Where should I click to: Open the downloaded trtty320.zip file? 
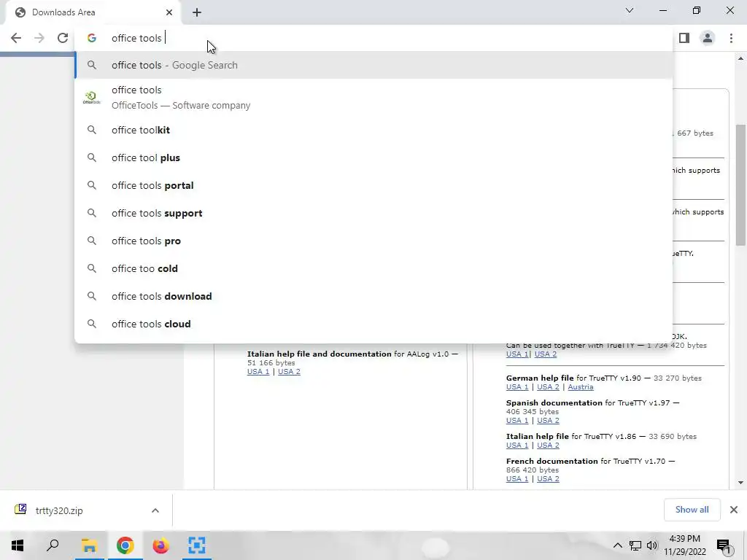(x=59, y=510)
